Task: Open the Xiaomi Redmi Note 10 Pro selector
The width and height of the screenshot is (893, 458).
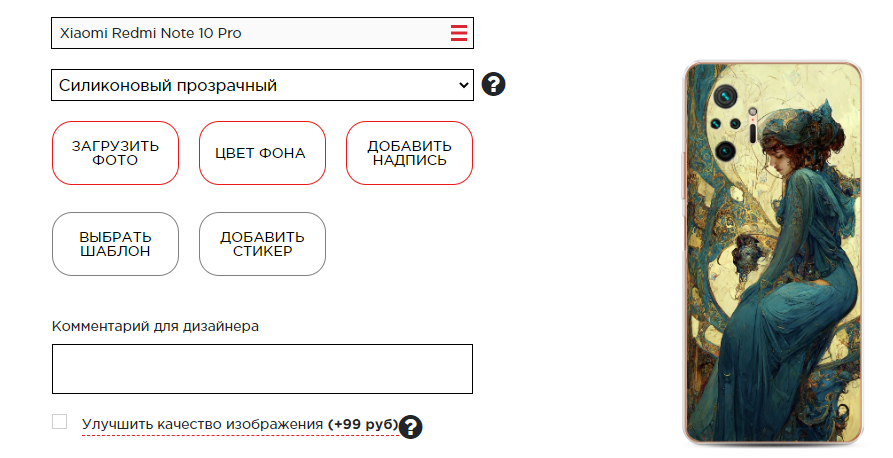Action: click(250, 33)
